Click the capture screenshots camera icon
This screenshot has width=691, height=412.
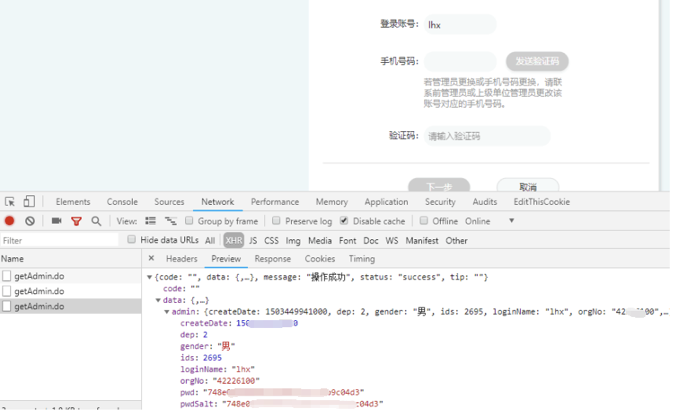click(x=56, y=221)
